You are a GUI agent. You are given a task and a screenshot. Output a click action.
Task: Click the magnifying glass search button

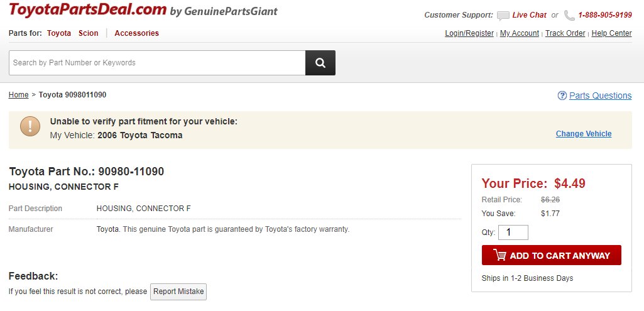tap(320, 63)
